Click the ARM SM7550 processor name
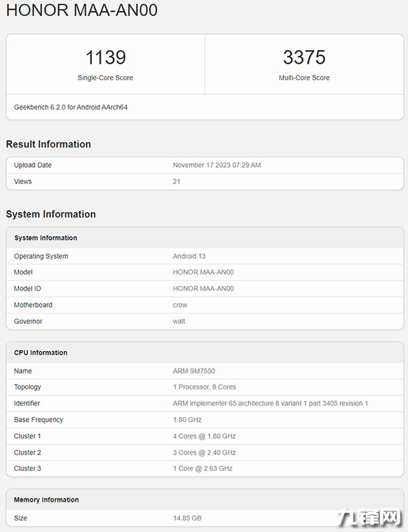Viewport: 408px width, 532px height. 194,371
